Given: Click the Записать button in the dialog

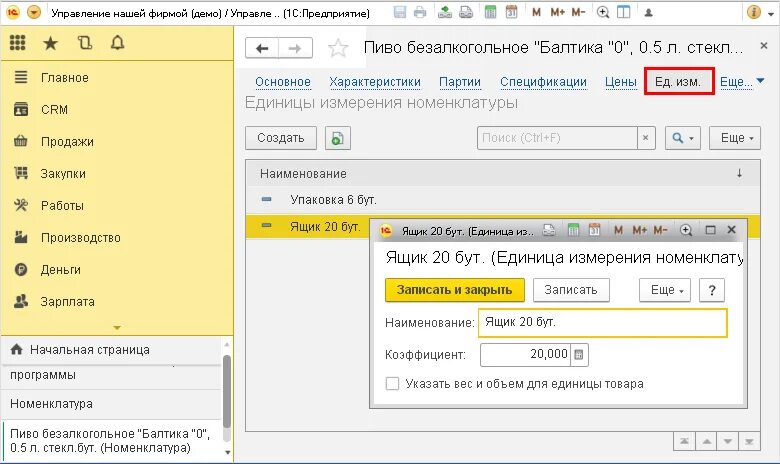Looking at the screenshot, I should pyautogui.click(x=571, y=290).
